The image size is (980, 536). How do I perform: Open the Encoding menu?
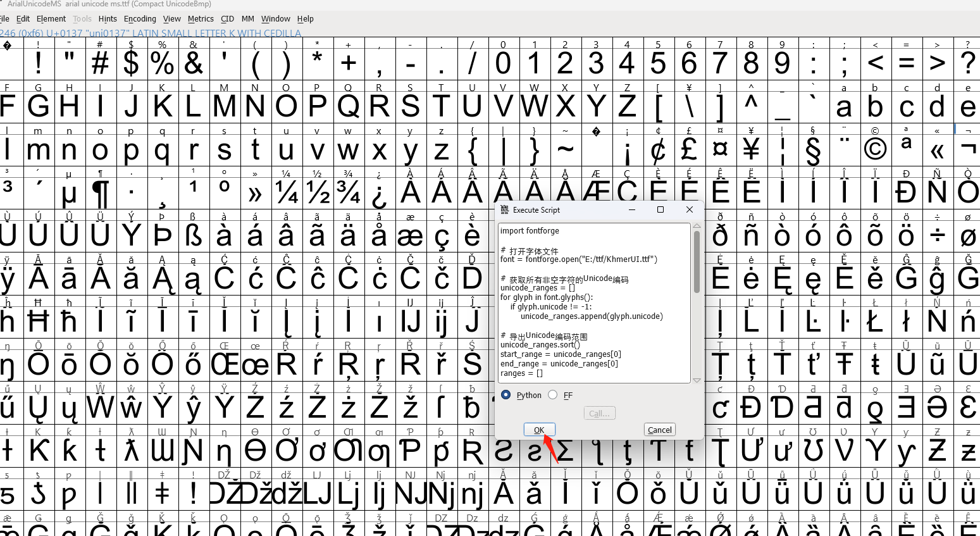[x=140, y=19]
